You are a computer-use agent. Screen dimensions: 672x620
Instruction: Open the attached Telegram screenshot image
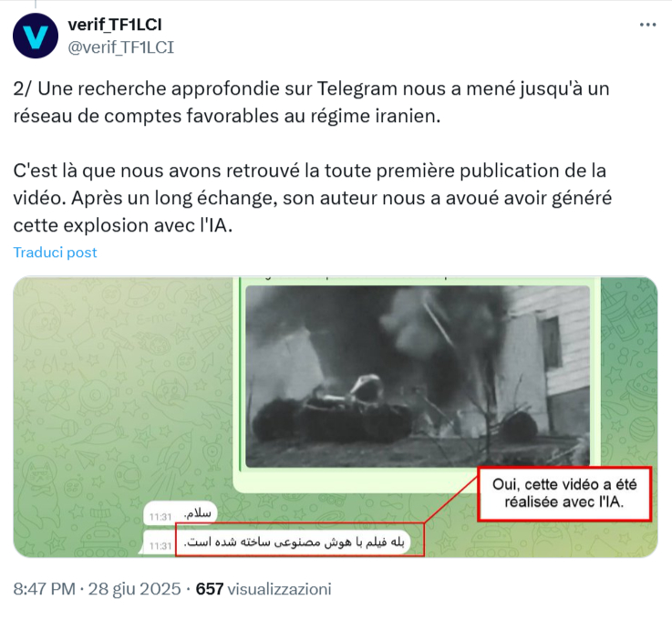pyautogui.click(x=336, y=417)
